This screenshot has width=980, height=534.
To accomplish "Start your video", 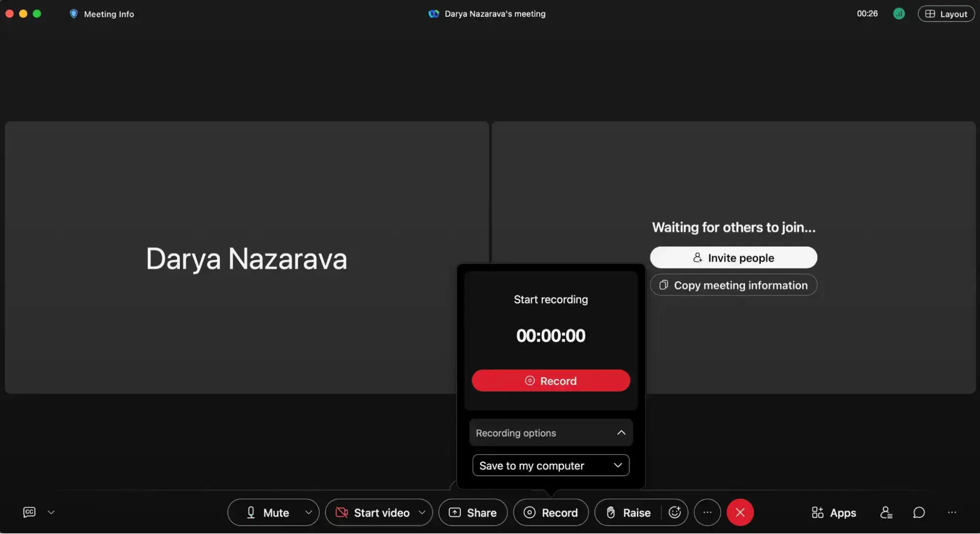I will tap(373, 512).
